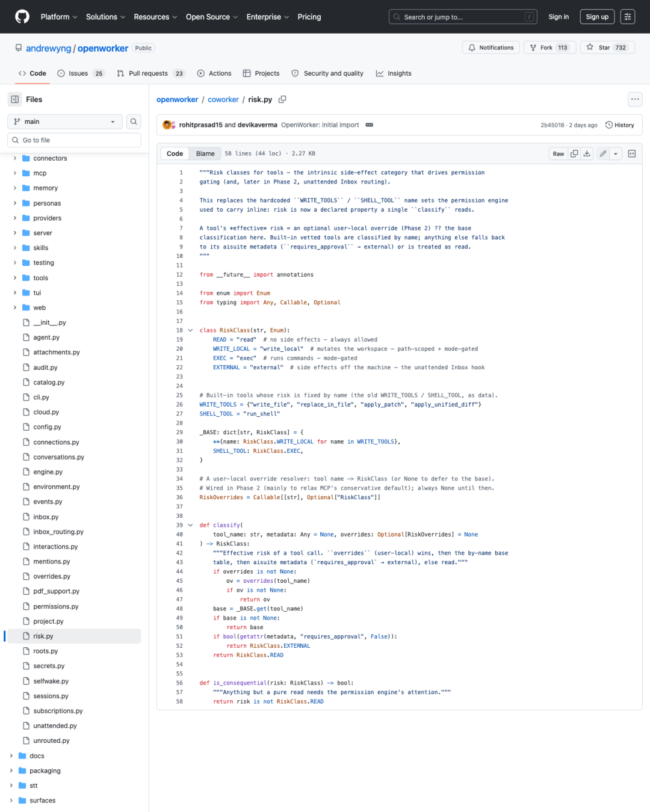Viewport: 650px width, 812px height.
Task: Open the Solutions menu
Action: [105, 17]
